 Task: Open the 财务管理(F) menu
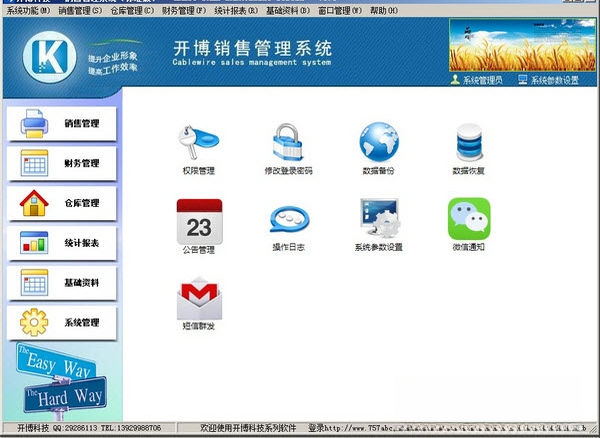pyautogui.click(x=184, y=11)
